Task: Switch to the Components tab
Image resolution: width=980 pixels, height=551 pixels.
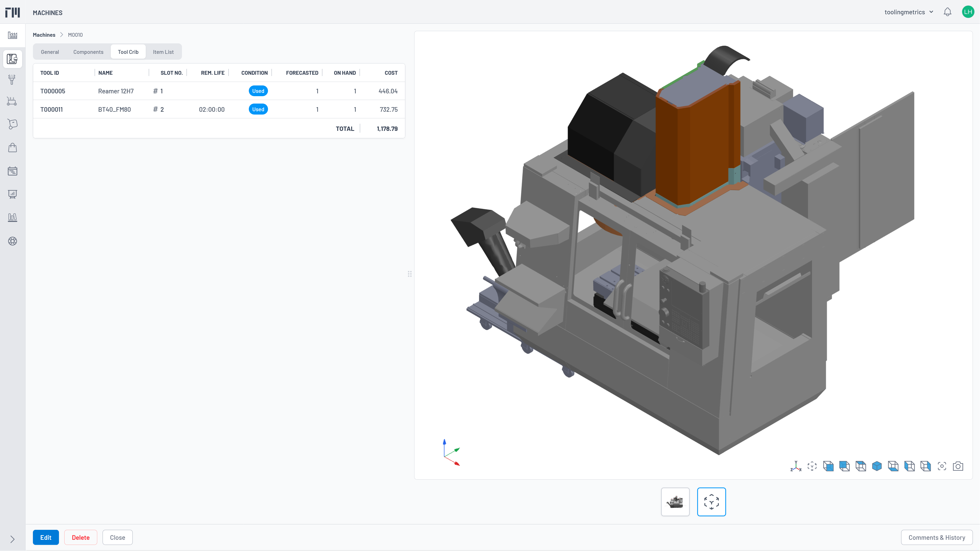Action: pos(88,52)
